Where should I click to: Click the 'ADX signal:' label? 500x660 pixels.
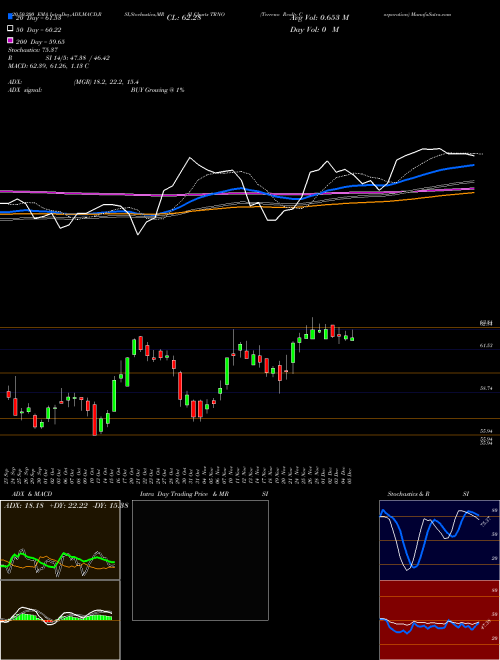pyautogui.click(x=25, y=90)
